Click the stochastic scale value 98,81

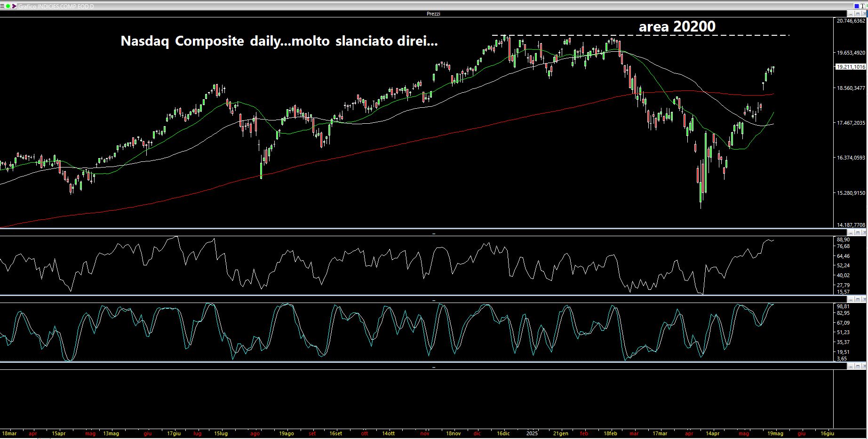point(844,306)
